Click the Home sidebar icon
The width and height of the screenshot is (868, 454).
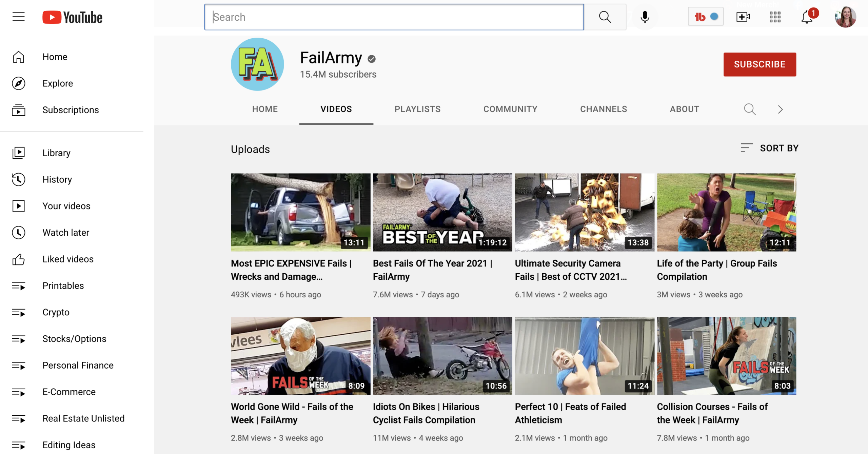point(19,57)
